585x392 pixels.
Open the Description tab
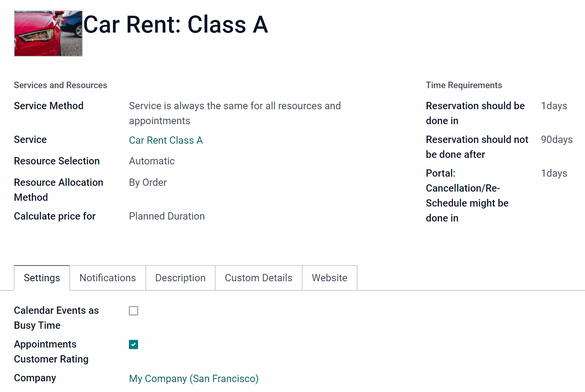[x=180, y=278]
